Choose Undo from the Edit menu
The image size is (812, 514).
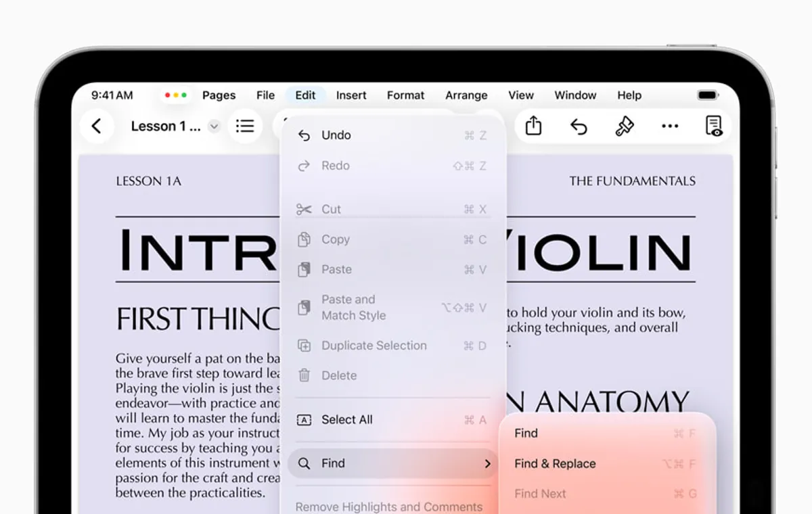coord(336,135)
